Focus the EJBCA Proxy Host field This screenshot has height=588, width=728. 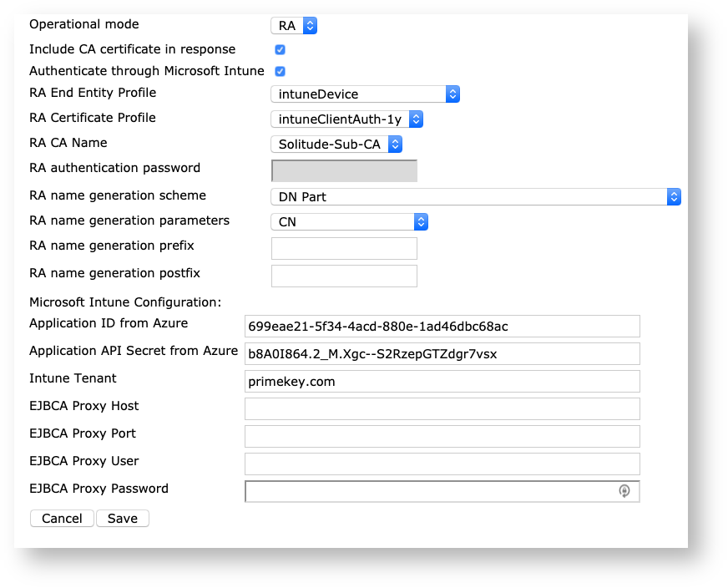pyautogui.click(x=442, y=408)
